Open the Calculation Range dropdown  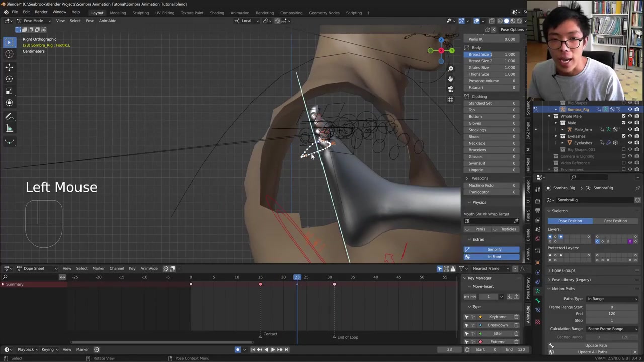tap(612, 329)
